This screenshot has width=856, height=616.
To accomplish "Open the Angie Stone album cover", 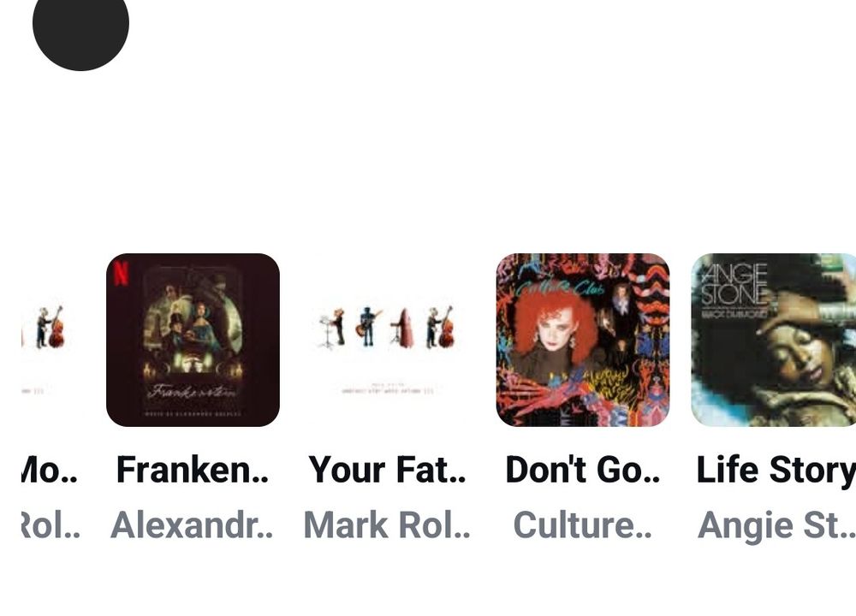I will (x=773, y=340).
